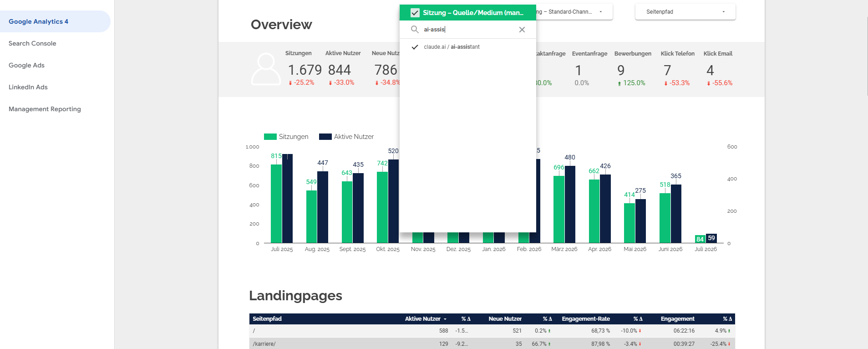Toggle the Sitzung – Quelle/Medium select-all checkbox
Image resolution: width=868 pixels, height=349 pixels.
pos(415,13)
